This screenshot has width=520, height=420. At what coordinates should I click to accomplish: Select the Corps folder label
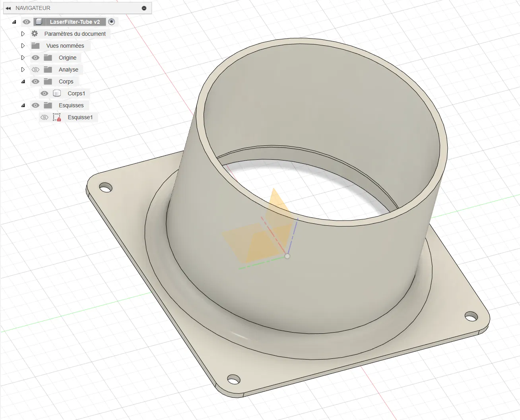(x=66, y=81)
